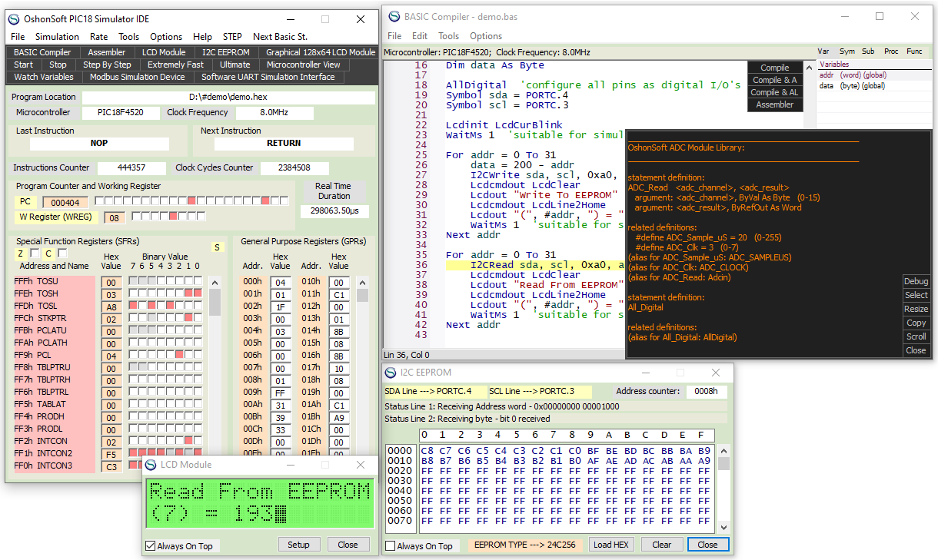Screen dimensions: 938x560
Task: Toggle the C flag checkbox
Action: (x=62, y=253)
